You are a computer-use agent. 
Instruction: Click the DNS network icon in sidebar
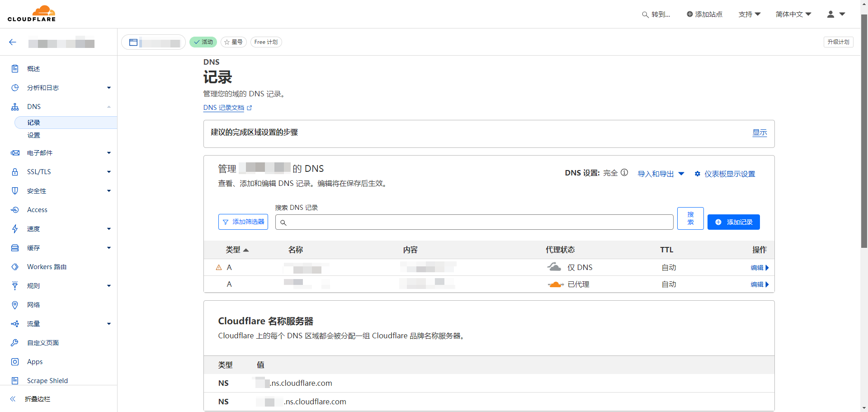click(15, 107)
